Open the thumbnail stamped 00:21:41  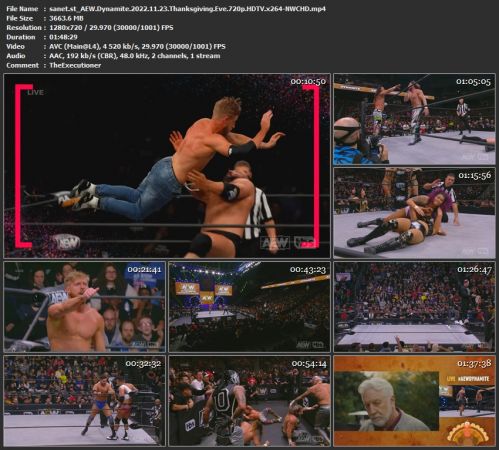coord(84,307)
